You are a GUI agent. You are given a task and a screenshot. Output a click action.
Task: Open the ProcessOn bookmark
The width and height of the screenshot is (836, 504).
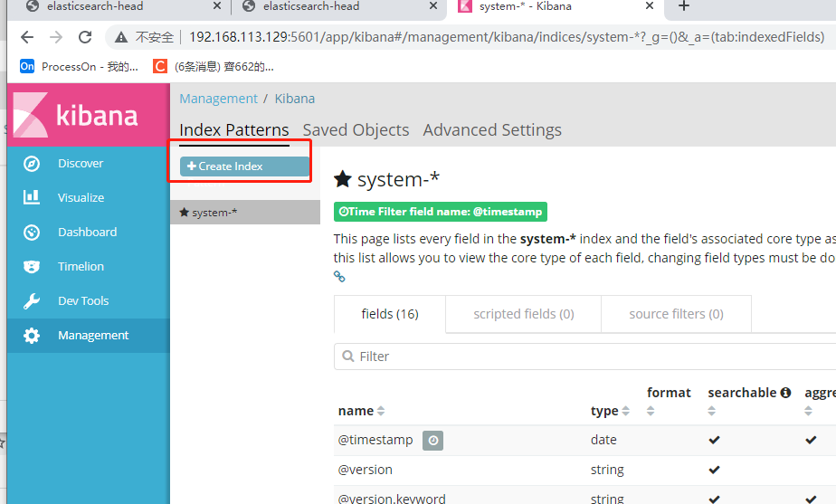pos(79,66)
